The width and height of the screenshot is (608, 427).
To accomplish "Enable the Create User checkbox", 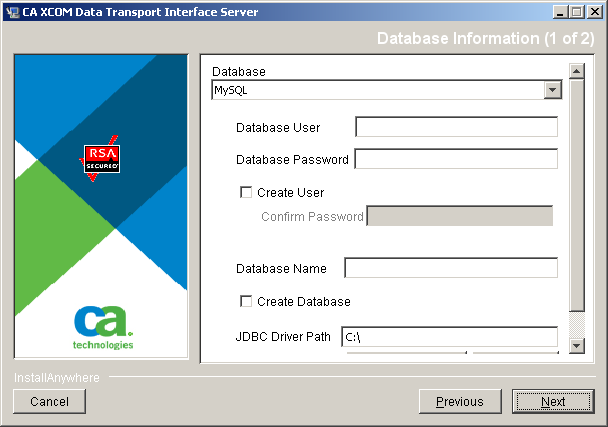I will (x=246, y=192).
